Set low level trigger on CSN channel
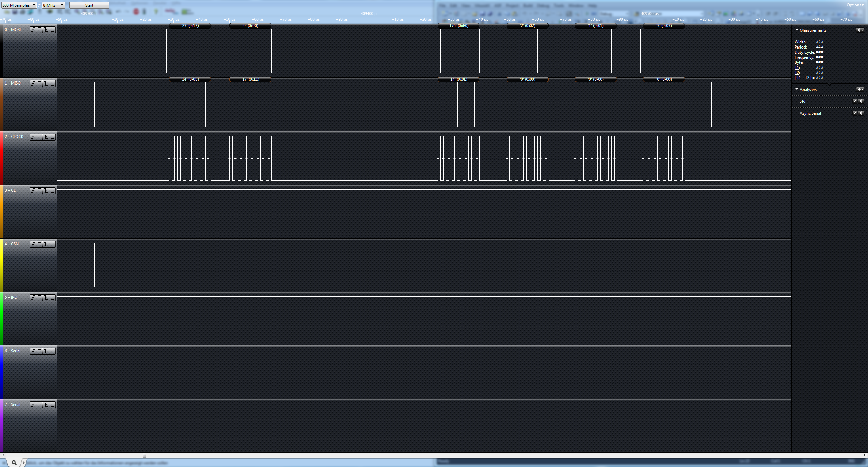 click(x=52, y=244)
